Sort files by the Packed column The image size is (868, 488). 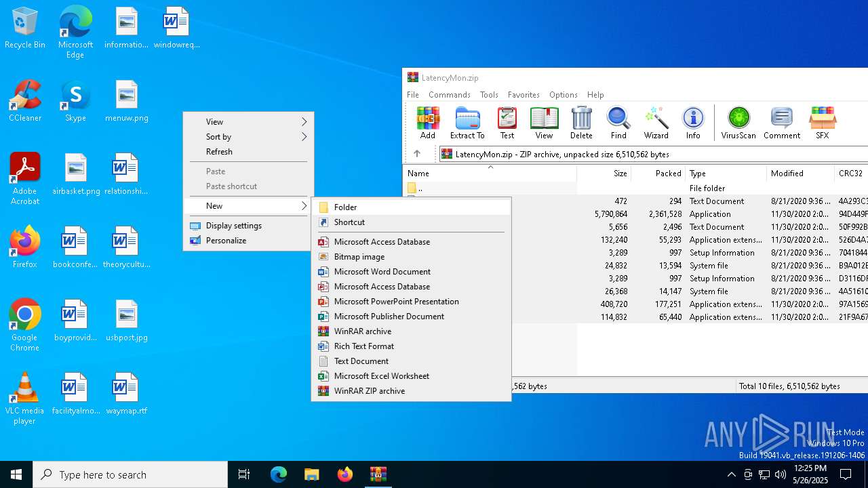[658, 174]
